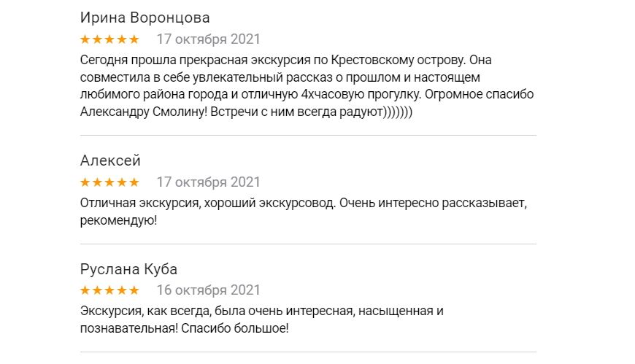The width and height of the screenshot is (635, 364).
Task: Open reviewer profile Руслана Куба
Action: [x=128, y=268]
